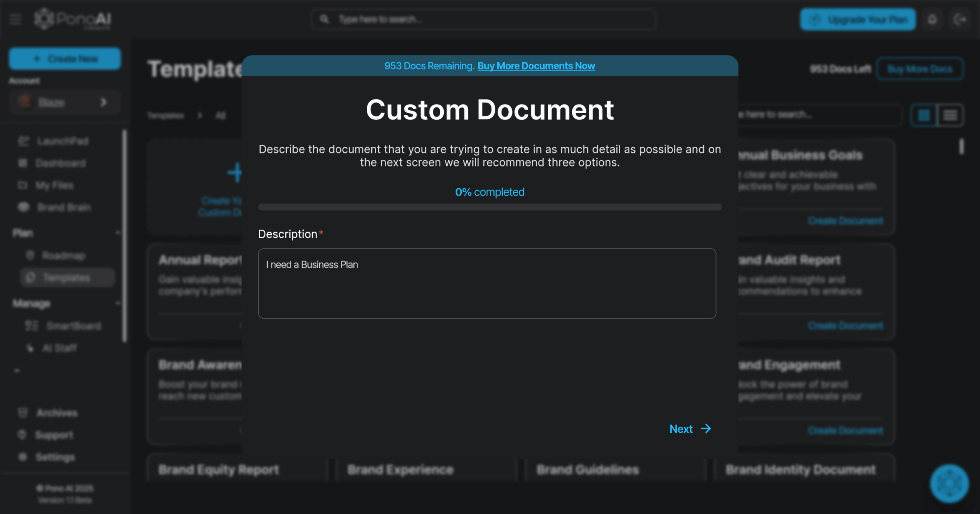Click the plus icon on the custom document card

pos(234,173)
